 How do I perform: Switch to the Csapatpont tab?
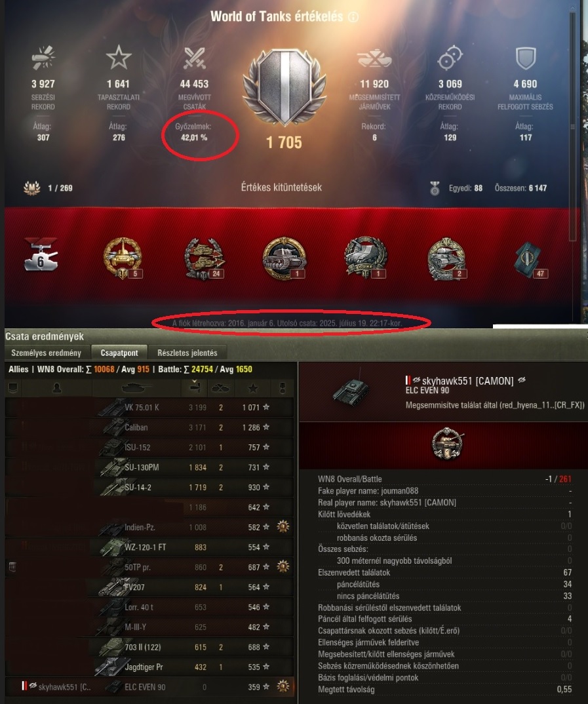click(x=119, y=353)
